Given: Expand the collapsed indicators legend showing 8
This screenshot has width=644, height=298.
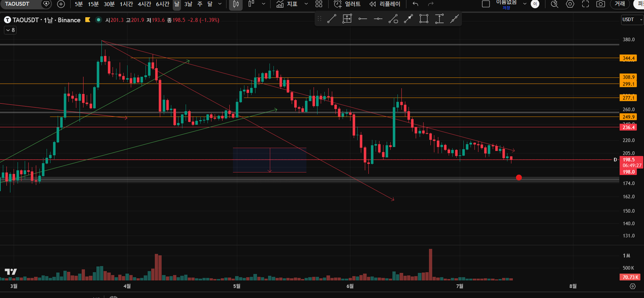Looking at the screenshot, I should coord(10,31).
